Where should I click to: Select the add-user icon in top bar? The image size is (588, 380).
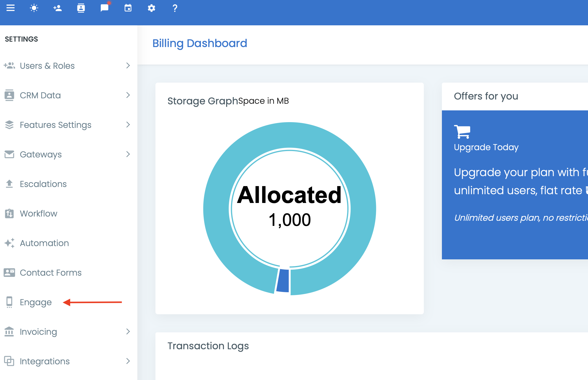tap(57, 8)
